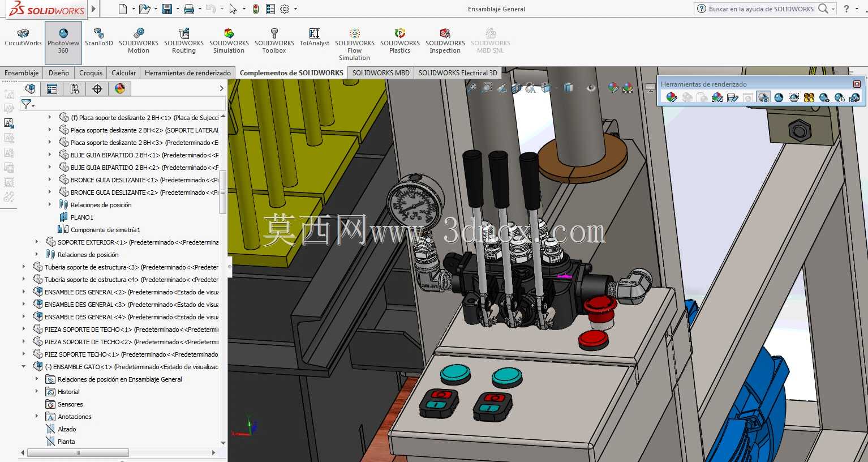Viewport: 868px width, 462px height.
Task: Expand BRONCE GUIA DESLIZANTE<2> node
Action: tap(50, 192)
